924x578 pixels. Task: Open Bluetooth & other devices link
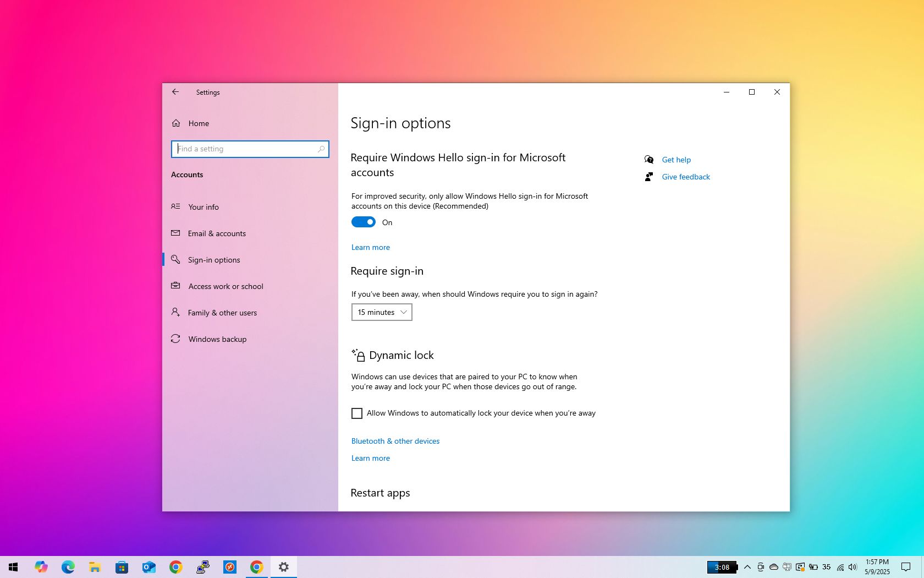pyautogui.click(x=395, y=441)
